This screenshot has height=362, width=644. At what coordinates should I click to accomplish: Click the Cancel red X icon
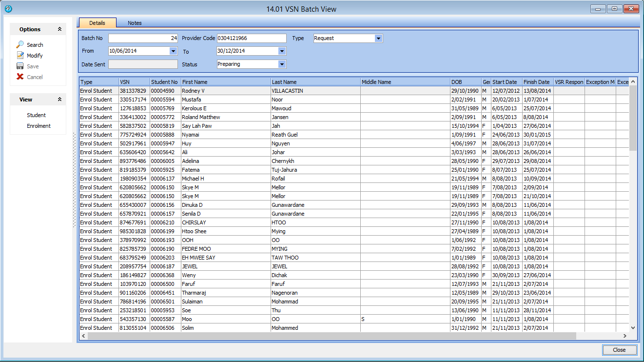[20, 77]
